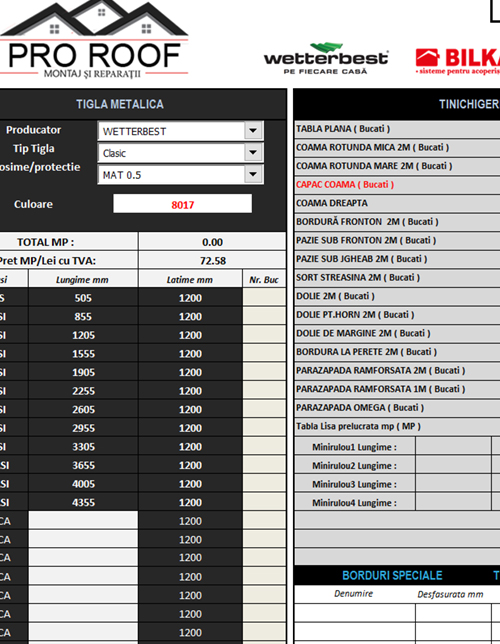This screenshot has height=644, width=500.
Task: Click the Lungime mm column header
Action: (x=83, y=279)
